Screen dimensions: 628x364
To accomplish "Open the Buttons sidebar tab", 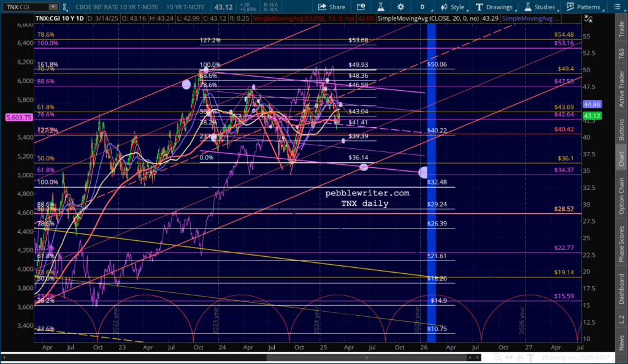I will tap(621, 129).
